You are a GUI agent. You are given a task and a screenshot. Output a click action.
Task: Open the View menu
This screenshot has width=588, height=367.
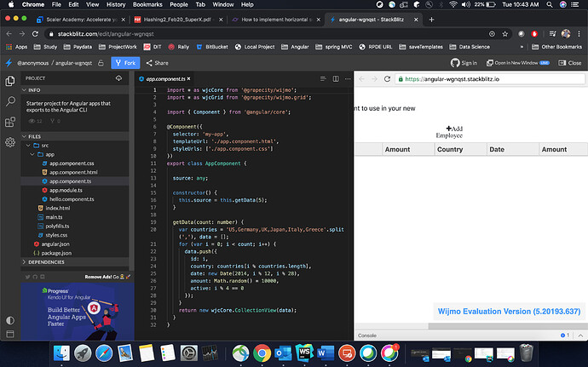click(x=92, y=4)
